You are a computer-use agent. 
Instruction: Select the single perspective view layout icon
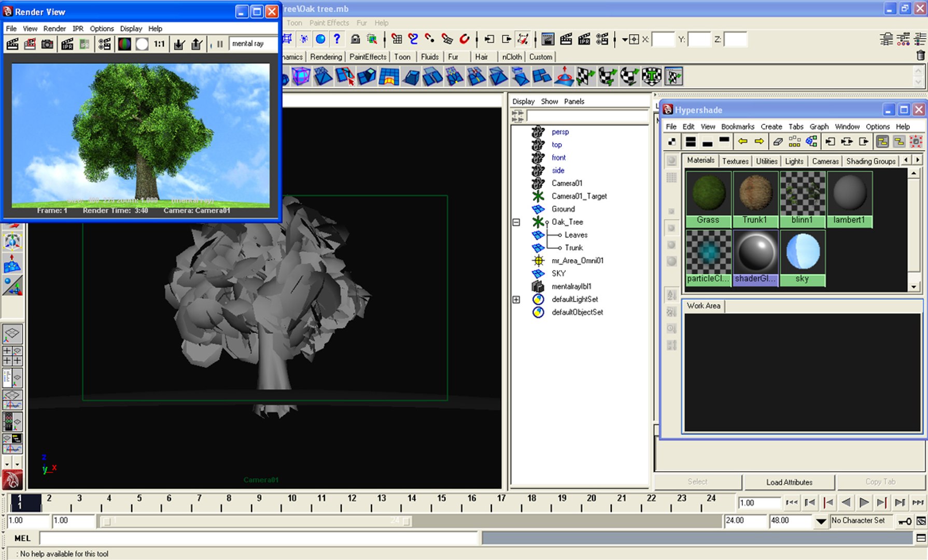click(12, 334)
